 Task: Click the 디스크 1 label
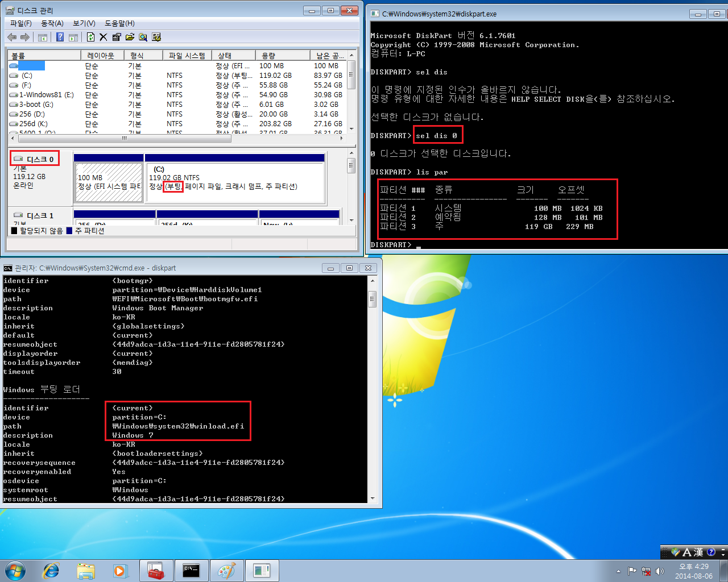(40, 215)
